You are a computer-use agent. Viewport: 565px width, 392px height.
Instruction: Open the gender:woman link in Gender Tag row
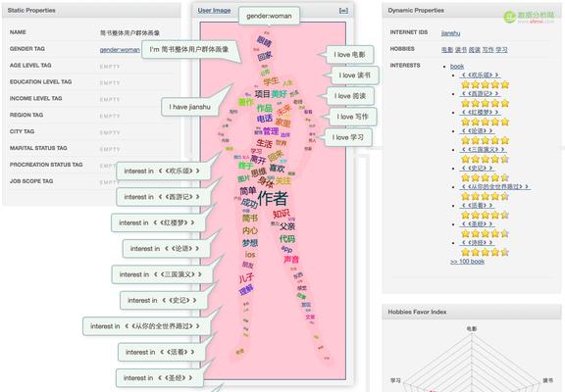click(x=120, y=50)
